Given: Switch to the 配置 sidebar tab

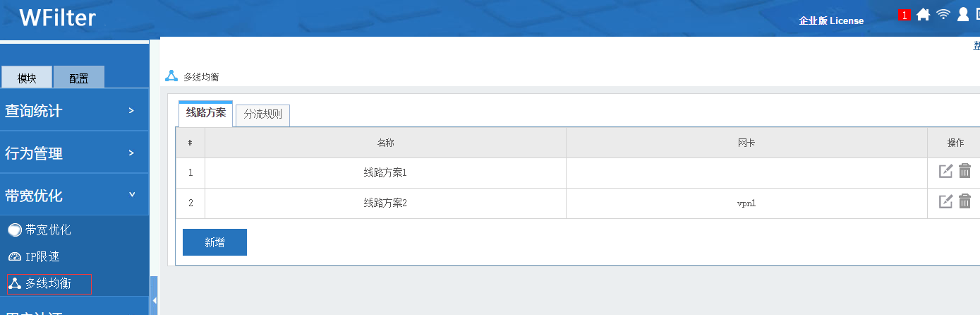Looking at the screenshot, I should 79,78.
